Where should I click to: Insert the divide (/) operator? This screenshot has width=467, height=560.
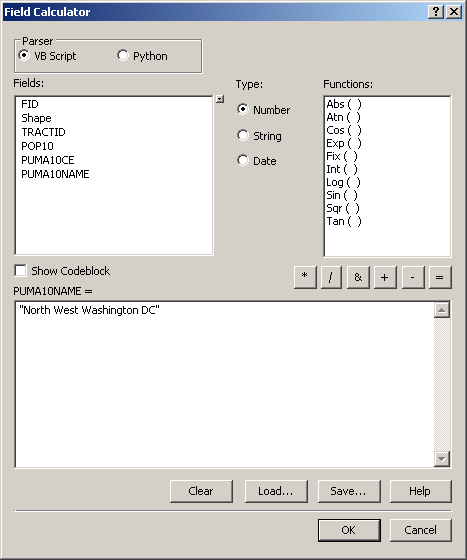[331, 277]
